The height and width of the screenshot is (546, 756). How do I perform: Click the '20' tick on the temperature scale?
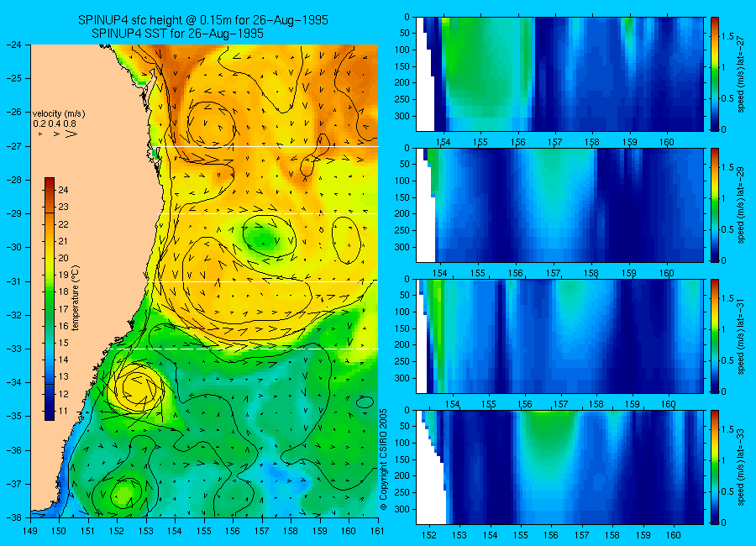tap(63, 258)
